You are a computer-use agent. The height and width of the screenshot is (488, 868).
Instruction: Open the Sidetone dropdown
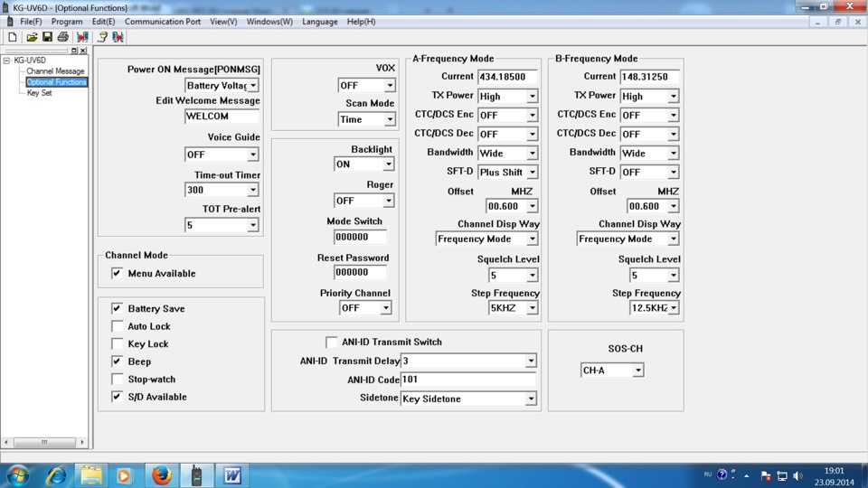531,399
